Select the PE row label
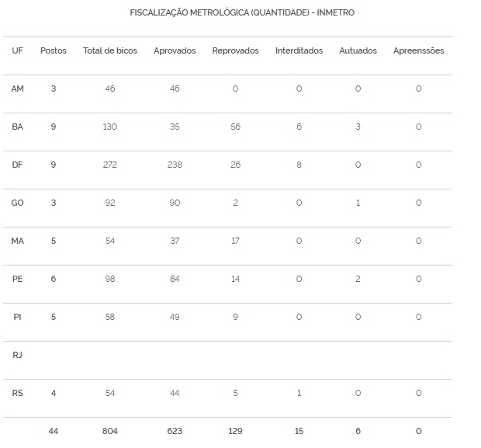481x448 pixels. click(17, 279)
